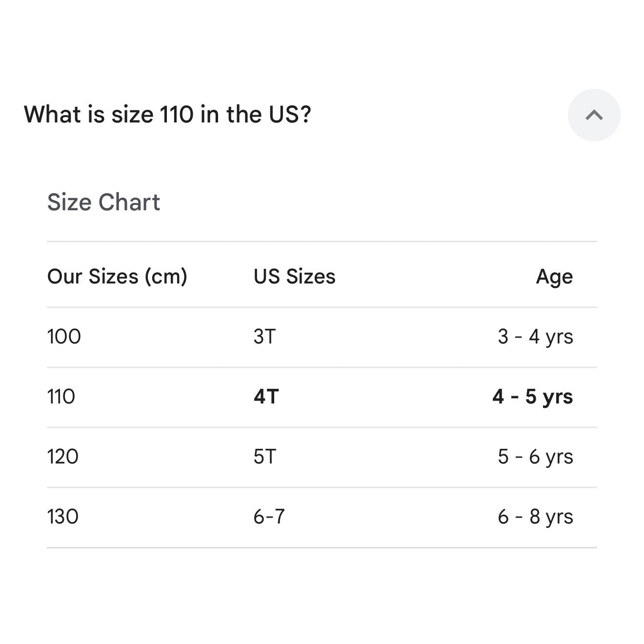Click the 'US Sizes' column header

click(x=294, y=277)
